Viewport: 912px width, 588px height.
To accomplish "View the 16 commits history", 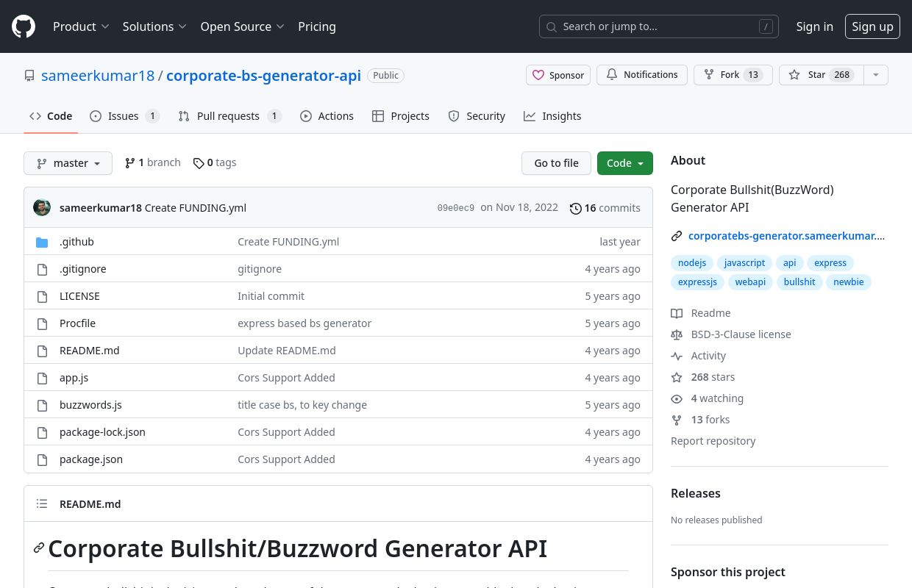I will [605, 208].
